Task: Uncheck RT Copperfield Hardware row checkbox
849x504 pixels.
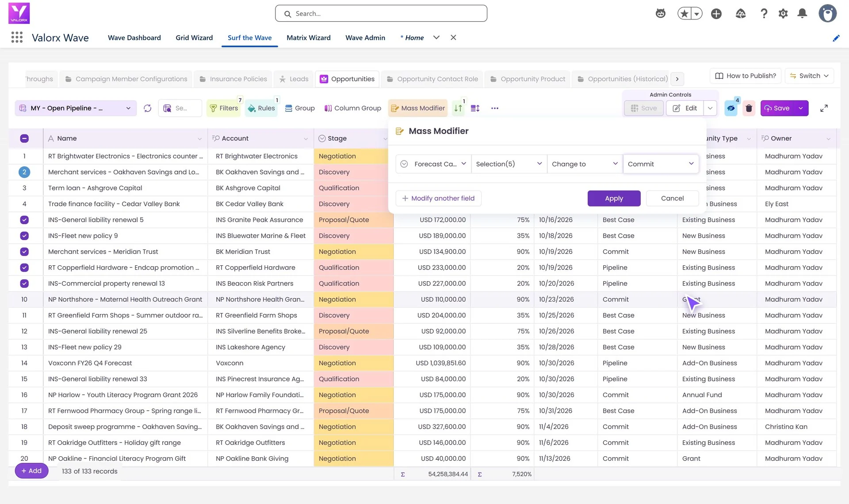Action: [24, 267]
